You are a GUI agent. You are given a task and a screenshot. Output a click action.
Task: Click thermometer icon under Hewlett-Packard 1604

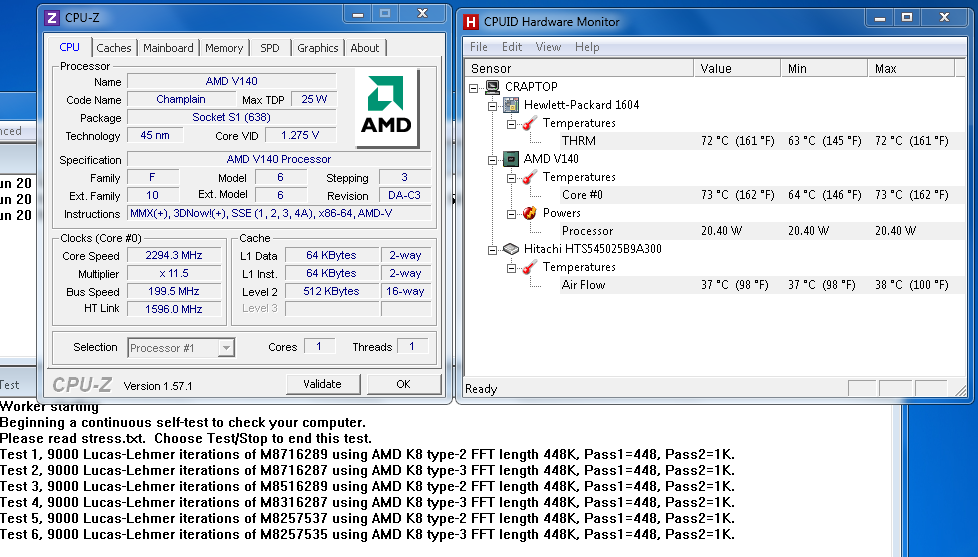click(530, 123)
